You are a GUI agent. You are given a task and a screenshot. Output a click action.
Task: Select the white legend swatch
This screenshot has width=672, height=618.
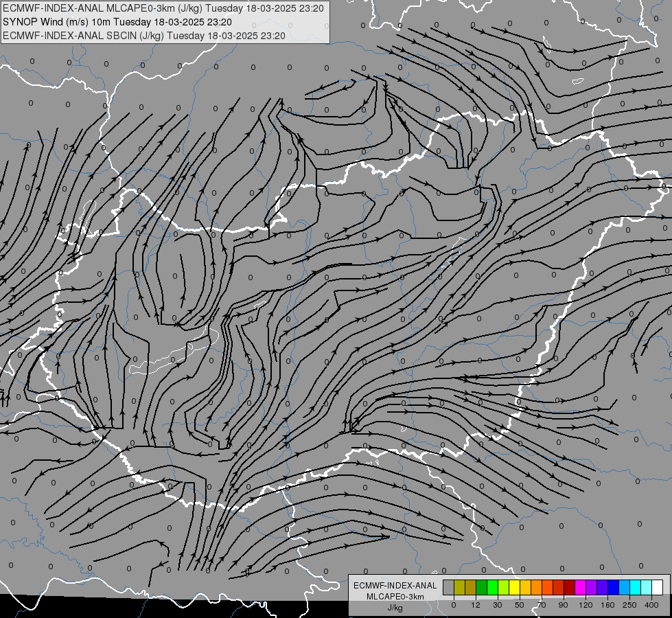[658, 587]
